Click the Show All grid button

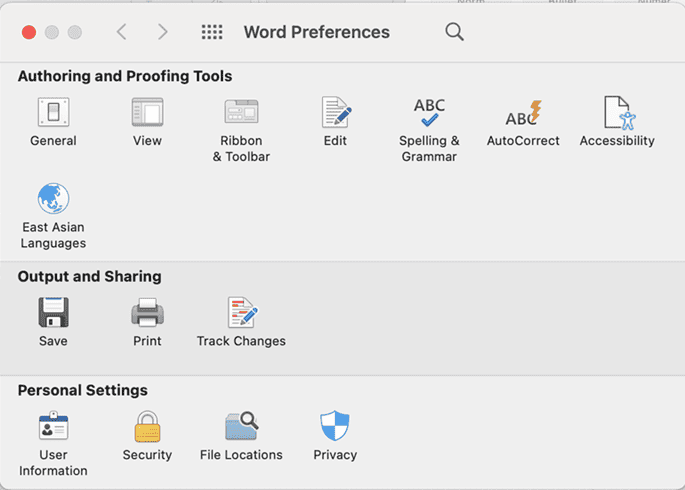click(212, 32)
